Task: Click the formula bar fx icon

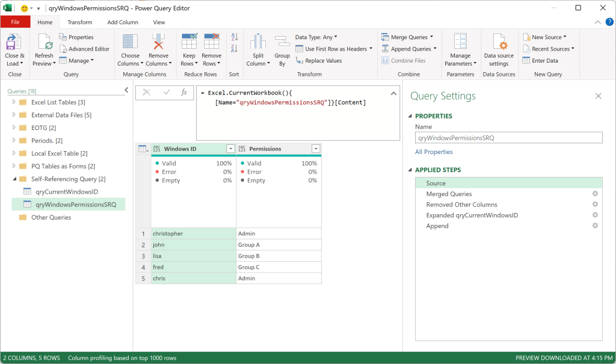Action: 184,93
